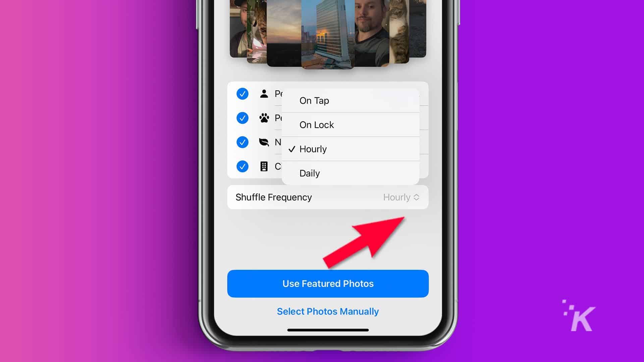Expand shuffle options stepper control
The height and width of the screenshot is (362, 644).
(417, 197)
